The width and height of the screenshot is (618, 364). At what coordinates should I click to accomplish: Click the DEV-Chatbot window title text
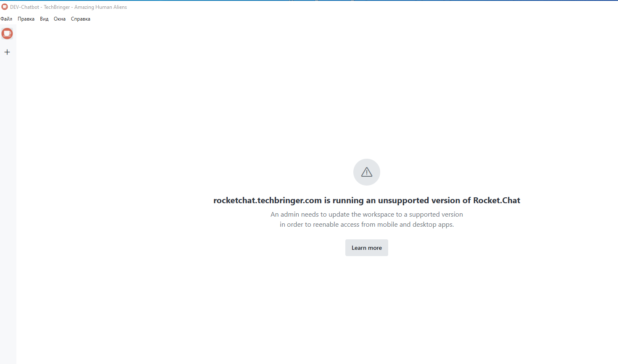coord(68,7)
